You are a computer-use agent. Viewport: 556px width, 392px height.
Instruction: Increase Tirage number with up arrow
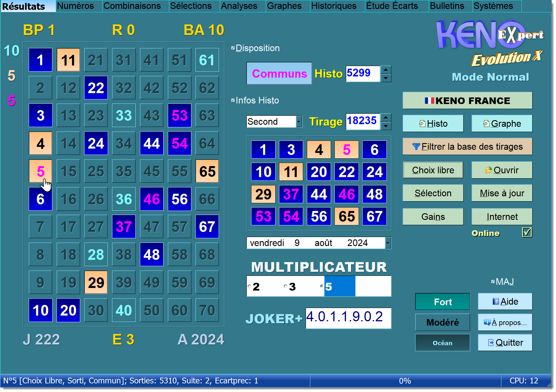tap(386, 118)
